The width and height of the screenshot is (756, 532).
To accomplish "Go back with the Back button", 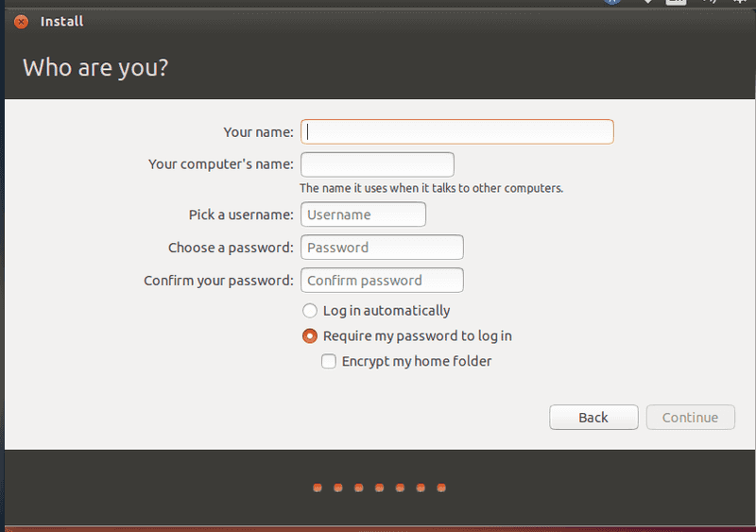I will [x=593, y=418].
